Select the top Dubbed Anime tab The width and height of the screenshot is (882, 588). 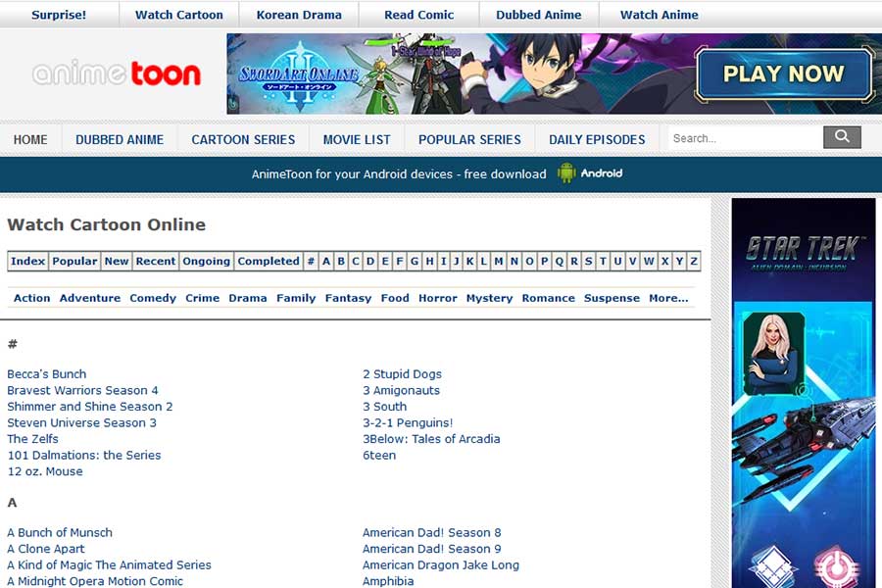pos(539,15)
